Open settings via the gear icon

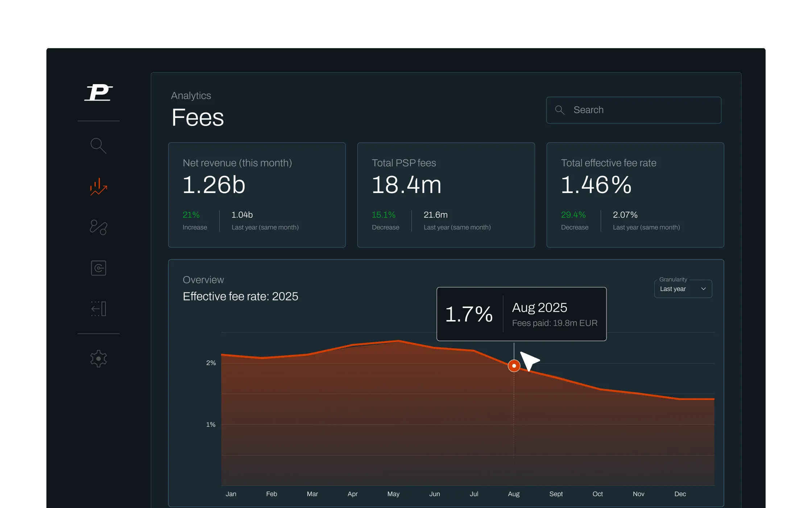click(98, 359)
